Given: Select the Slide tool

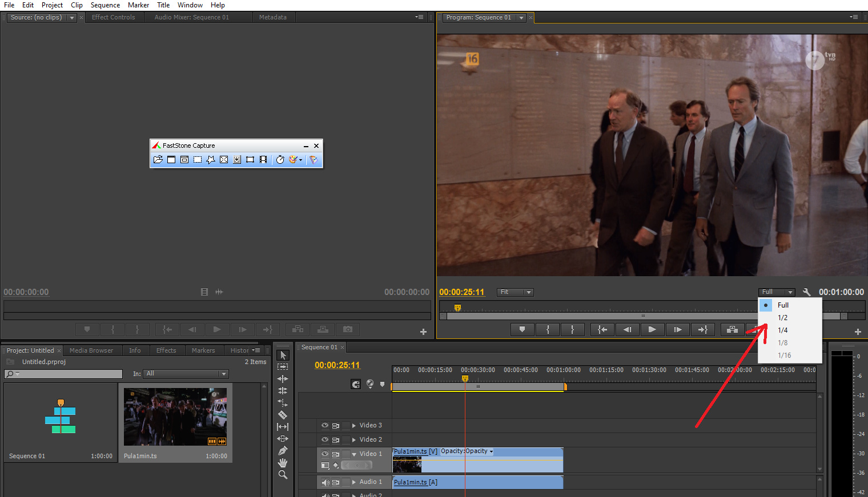Looking at the screenshot, I should click(283, 439).
